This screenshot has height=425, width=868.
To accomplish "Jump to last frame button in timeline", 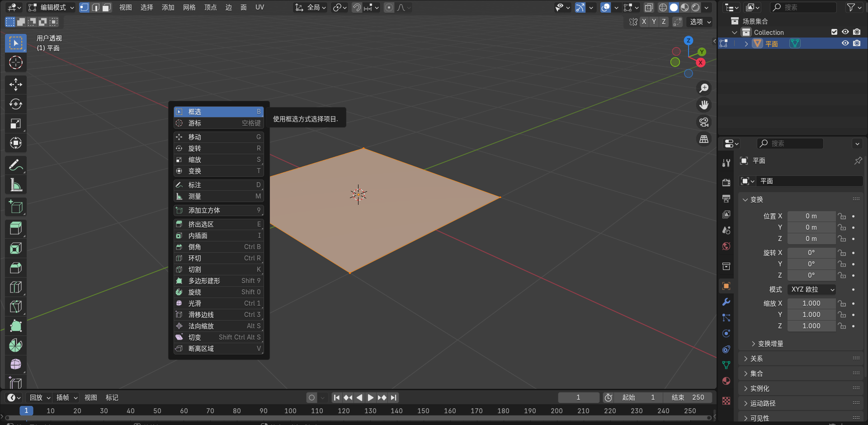I will pyautogui.click(x=394, y=397).
